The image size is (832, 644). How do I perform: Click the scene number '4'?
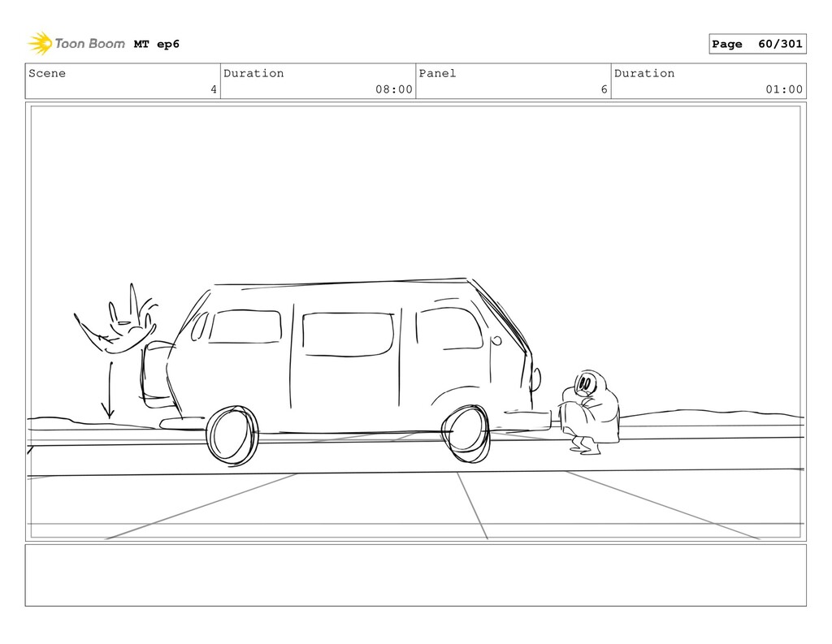[x=214, y=89]
